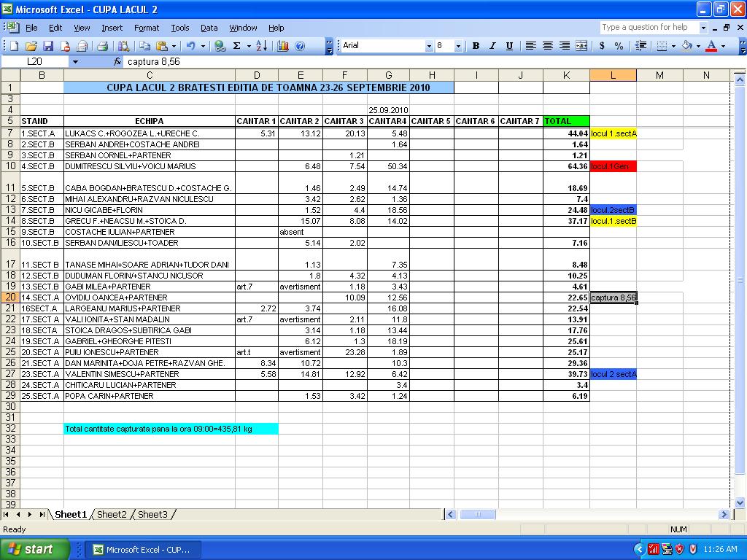
Task: Sort ascending with the A-Z icon
Action: point(262,46)
